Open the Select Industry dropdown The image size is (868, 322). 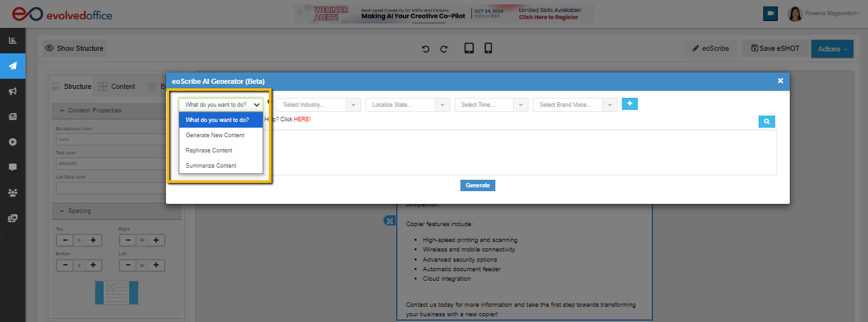319,105
